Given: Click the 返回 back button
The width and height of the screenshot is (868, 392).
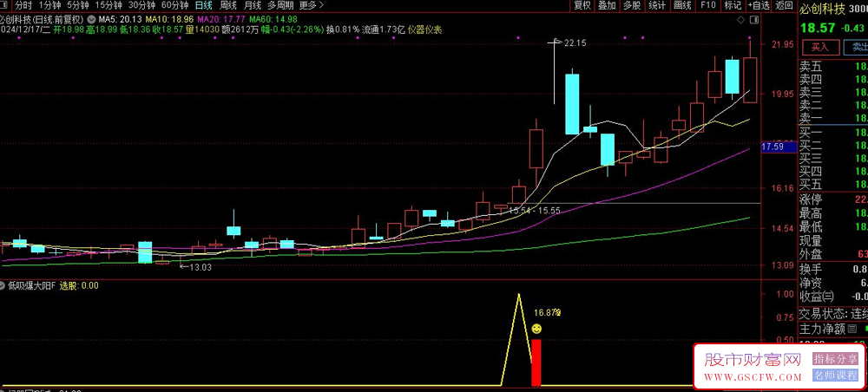Looking at the screenshot, I should click(x=784, y=5).
